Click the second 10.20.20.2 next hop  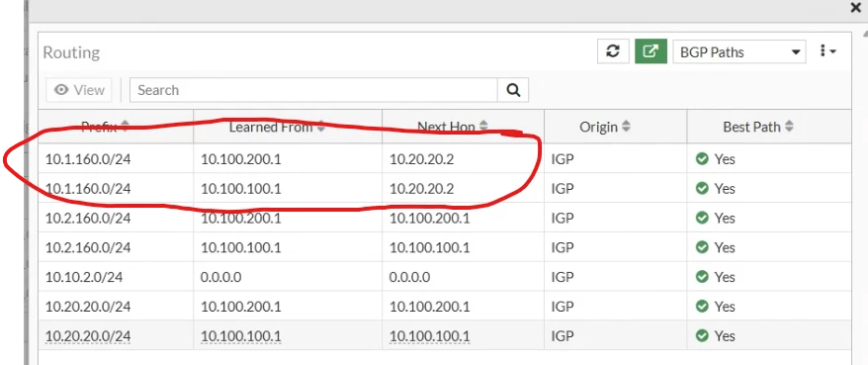[x=421, y=188]
